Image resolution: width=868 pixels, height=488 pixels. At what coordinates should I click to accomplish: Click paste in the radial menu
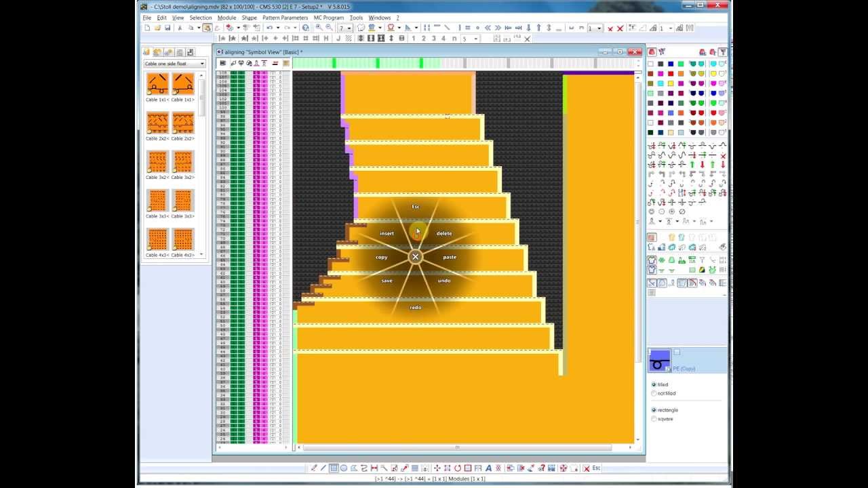coord(450,257)
